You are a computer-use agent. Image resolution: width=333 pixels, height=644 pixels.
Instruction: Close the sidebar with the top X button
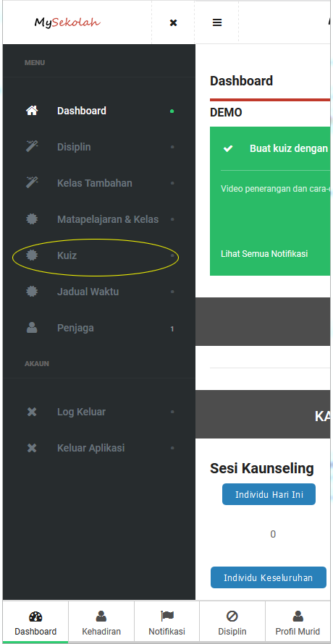173,22
